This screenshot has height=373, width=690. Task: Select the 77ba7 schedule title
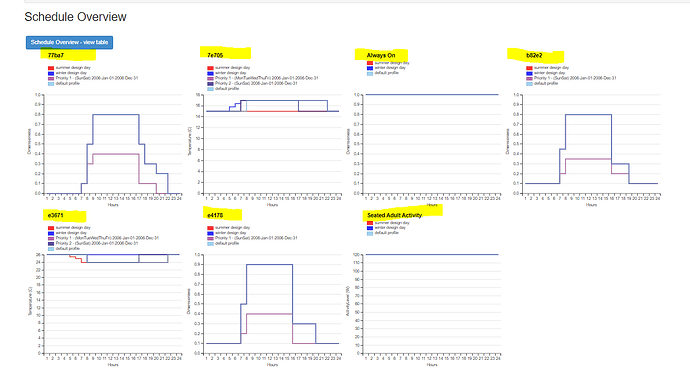pos(56,55)
